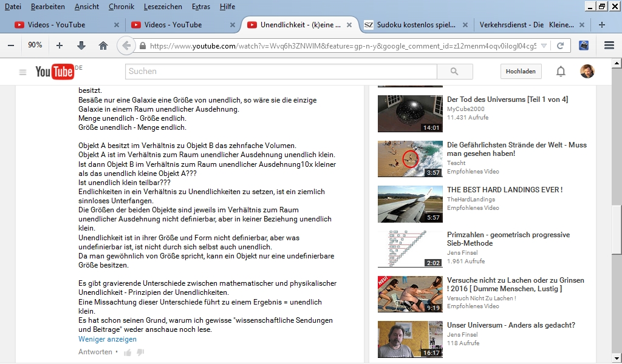
Task: Open the Firefox downloads arrow
Action: [x=81, y=45]
